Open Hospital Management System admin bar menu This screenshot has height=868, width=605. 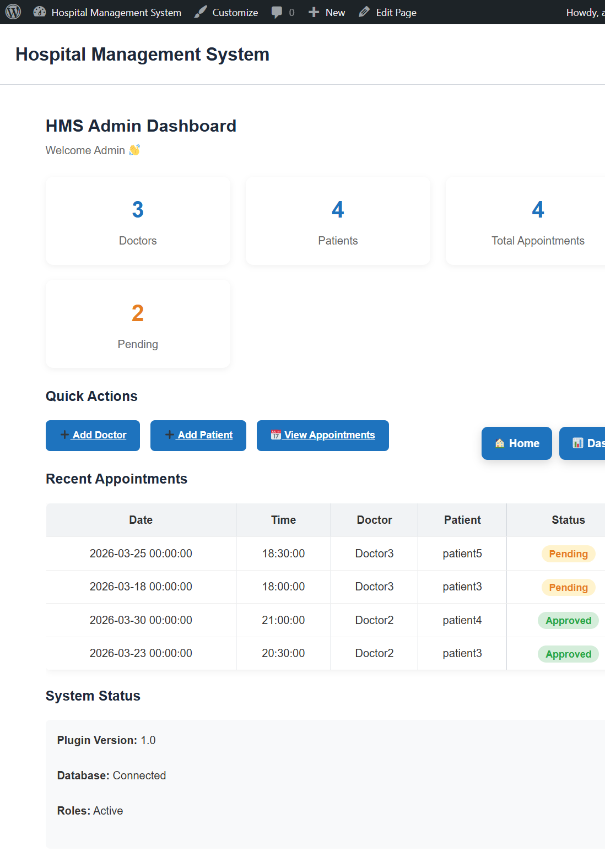point(107,12)
